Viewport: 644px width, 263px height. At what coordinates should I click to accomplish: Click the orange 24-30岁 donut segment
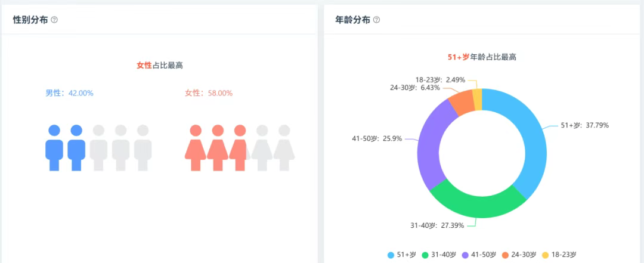click(x=462, y=102)
